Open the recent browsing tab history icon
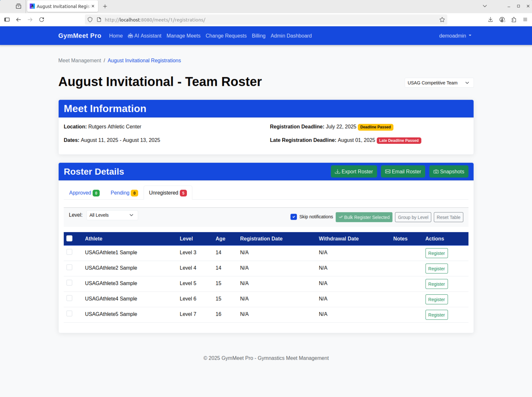532x397 pixels. (x=19, y=6)
